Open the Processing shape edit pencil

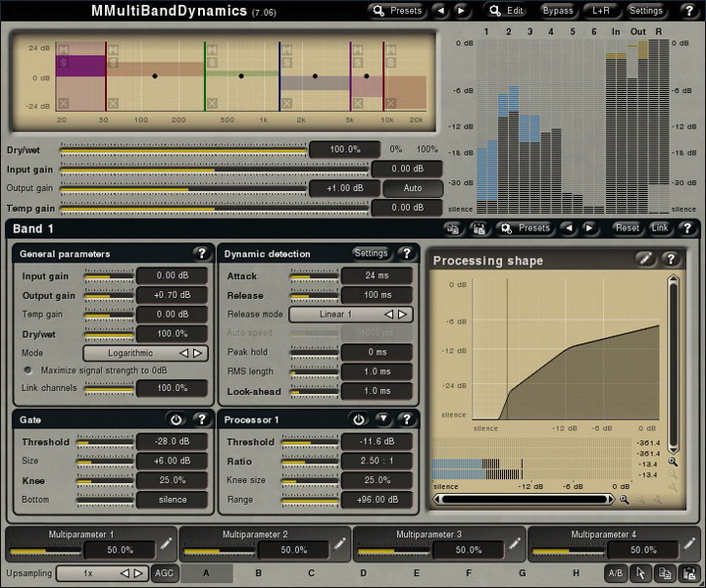point(643,260)
